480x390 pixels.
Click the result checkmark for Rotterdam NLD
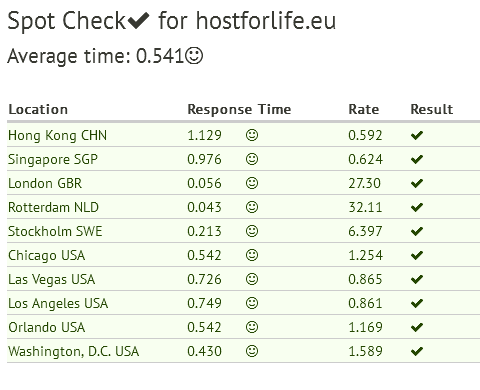[417, 207]
